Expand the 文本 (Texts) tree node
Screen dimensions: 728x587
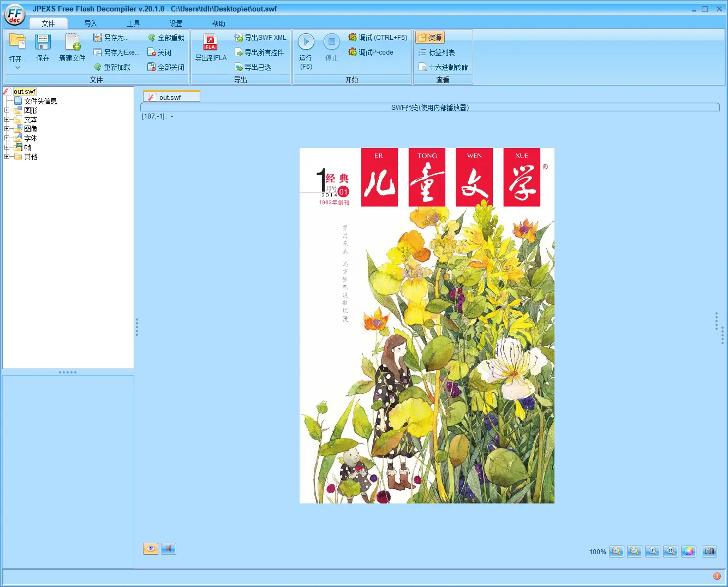(7, 120)
